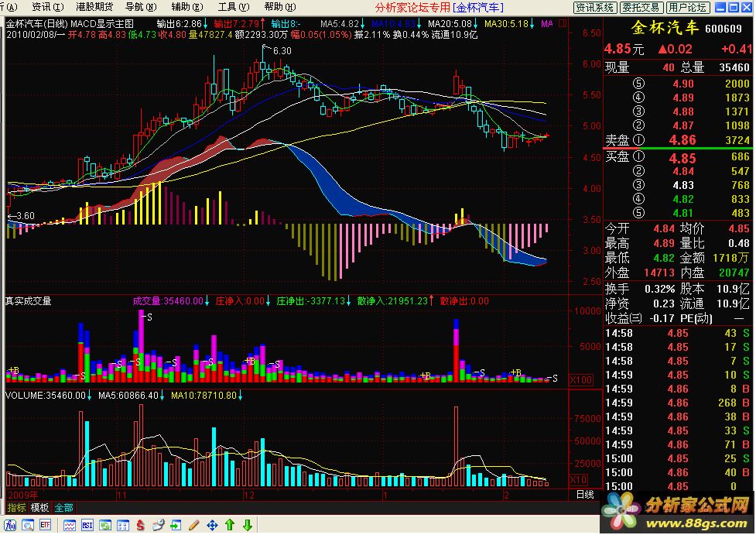Click the MA10:78710.80 volume label

(204, 396)
